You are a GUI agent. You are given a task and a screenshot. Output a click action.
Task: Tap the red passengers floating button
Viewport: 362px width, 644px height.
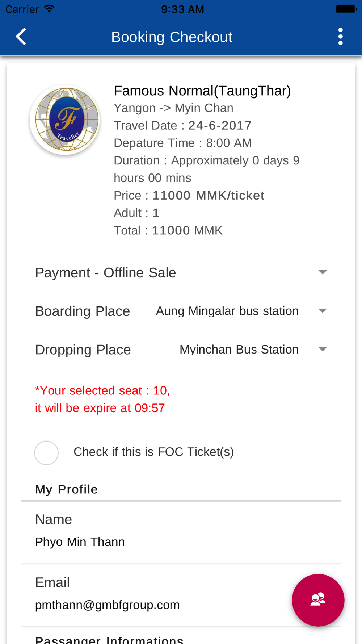click(318, 600)
